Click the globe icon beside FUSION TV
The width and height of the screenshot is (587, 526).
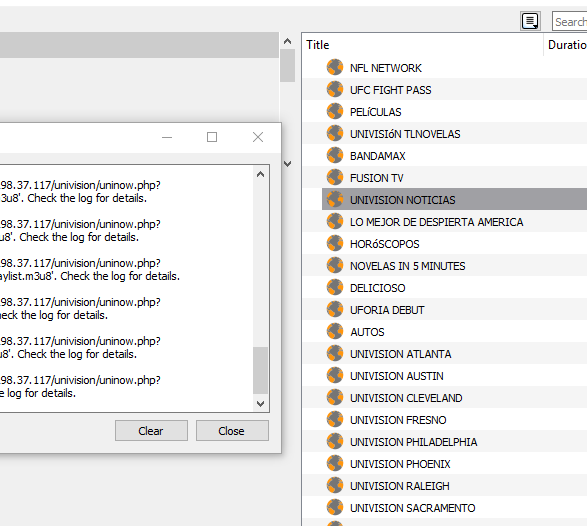[335, 177]
